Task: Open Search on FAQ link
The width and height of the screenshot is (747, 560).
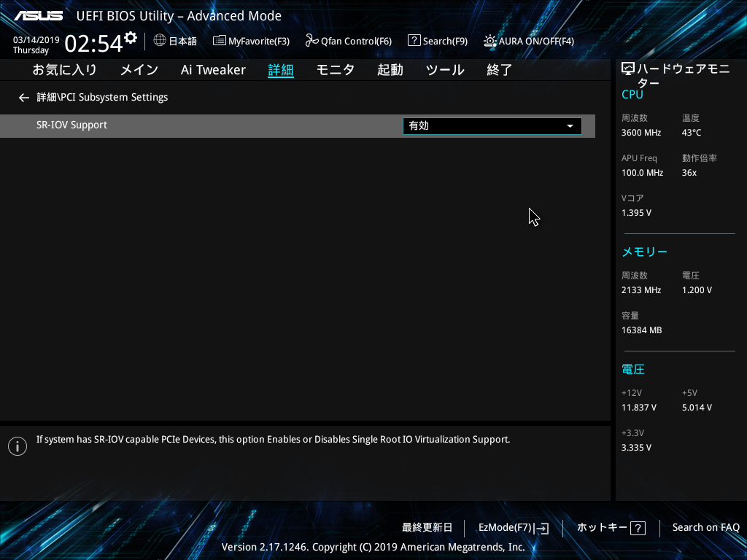Action: coord(705,528)
